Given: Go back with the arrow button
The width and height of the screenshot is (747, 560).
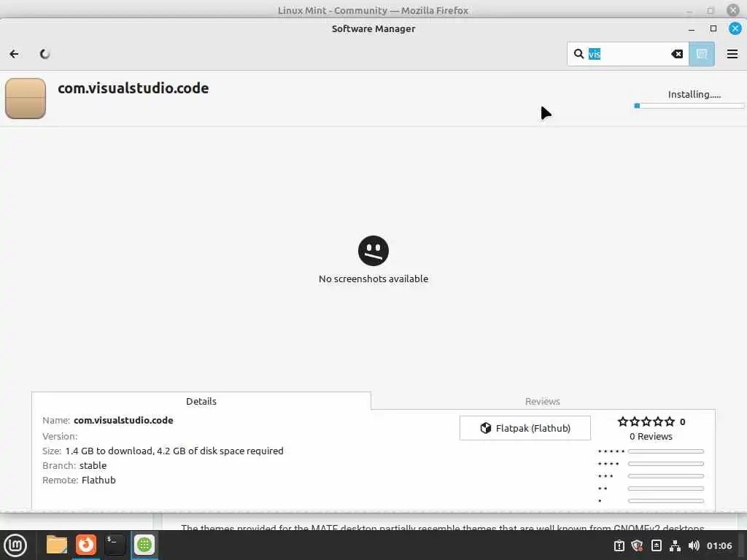Looking at the screenshot, I should pyautogui.click(x=15, y=54).
